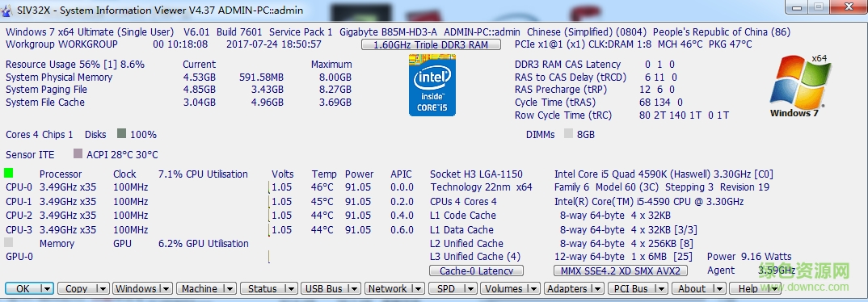
Task: Click the 'Cores 4 Chips 1' text
Action: point(40,134)
